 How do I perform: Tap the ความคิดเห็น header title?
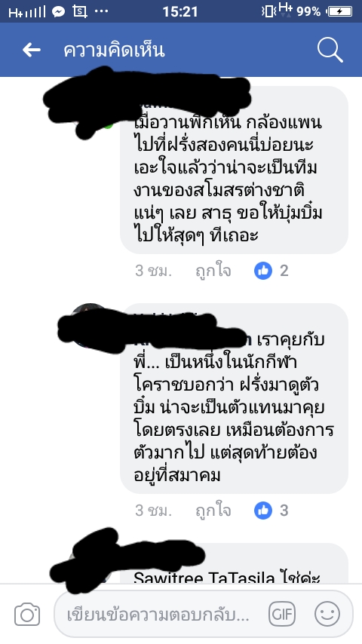(x=114, y=50)
